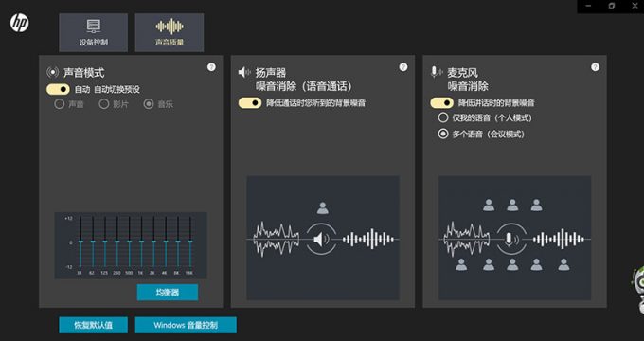644x341 pixels.
Task: Click the speaker icon beside 扬声器 title
Action: pos(244,73)
